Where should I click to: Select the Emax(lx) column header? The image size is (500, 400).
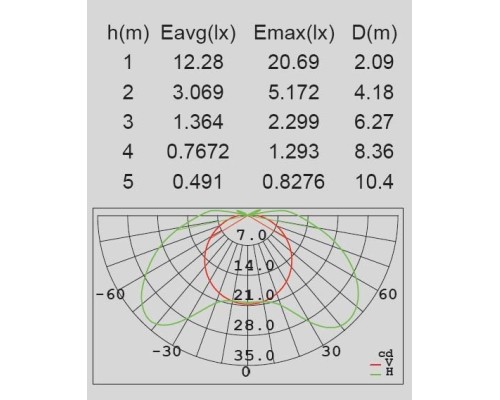pyautogui.click(x=294, y=33)
